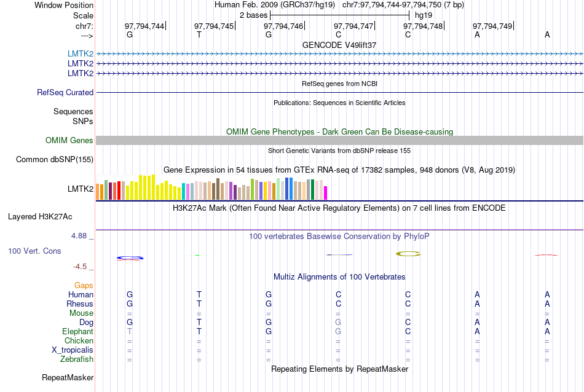Click 'Repeating Elements by RepeatMasker' title
584x392 pixels.
pyautogui.click(x=340, y=369)
